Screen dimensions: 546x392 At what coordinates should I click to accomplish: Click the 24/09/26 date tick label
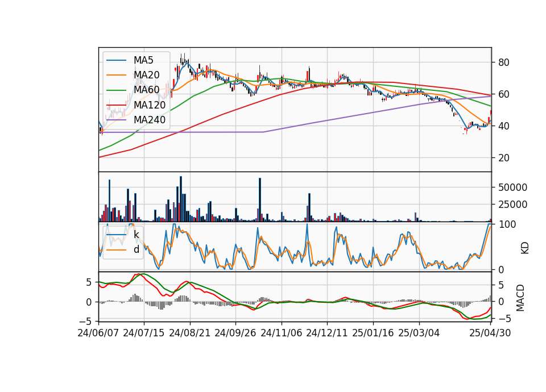[x=235, y=333]
